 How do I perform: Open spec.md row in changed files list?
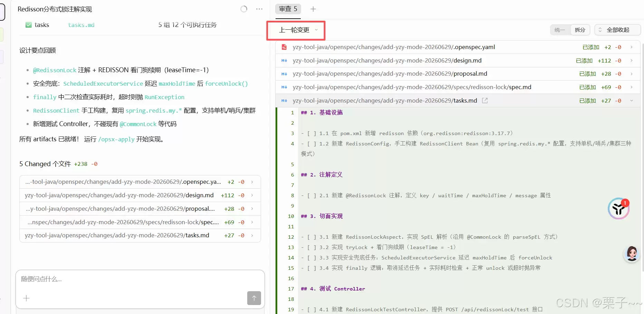click(140, 222)
